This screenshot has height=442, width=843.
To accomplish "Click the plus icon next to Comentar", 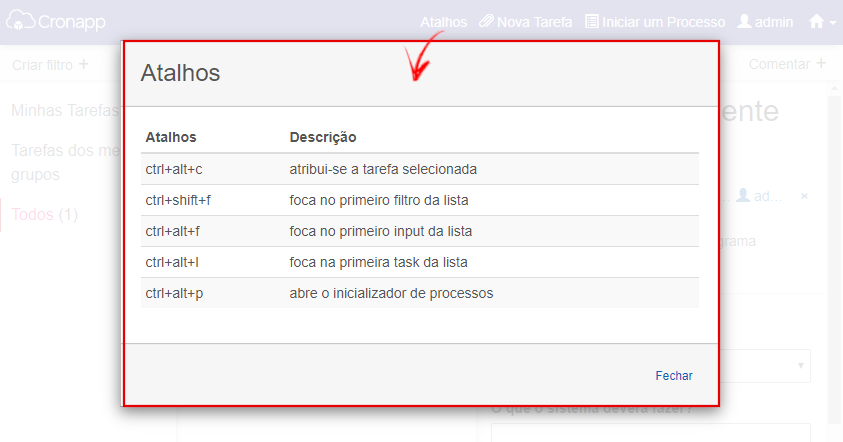I will point(821,63).
